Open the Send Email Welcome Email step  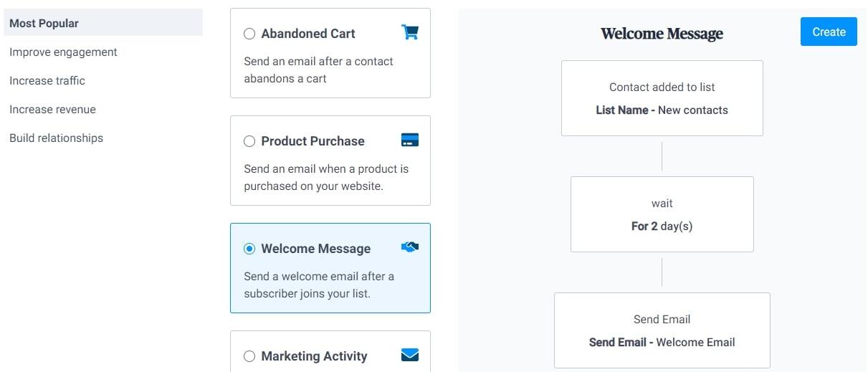pos(662,330)
